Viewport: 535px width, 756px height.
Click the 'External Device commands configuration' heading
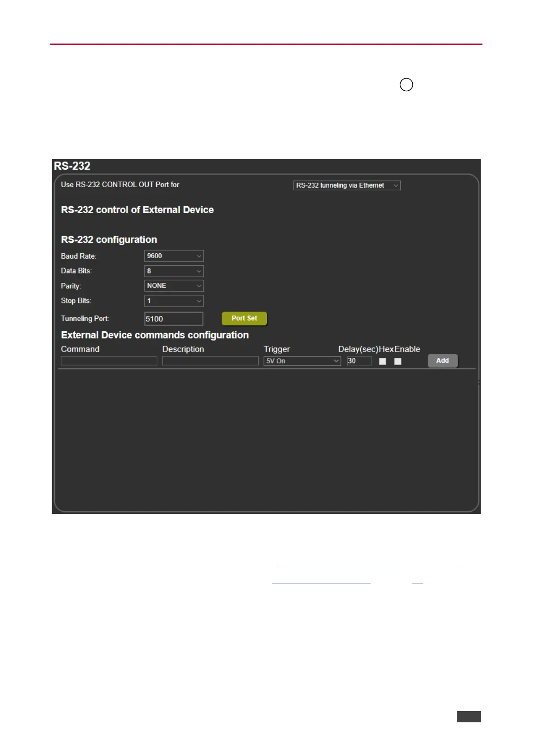[x=155, y=335]
